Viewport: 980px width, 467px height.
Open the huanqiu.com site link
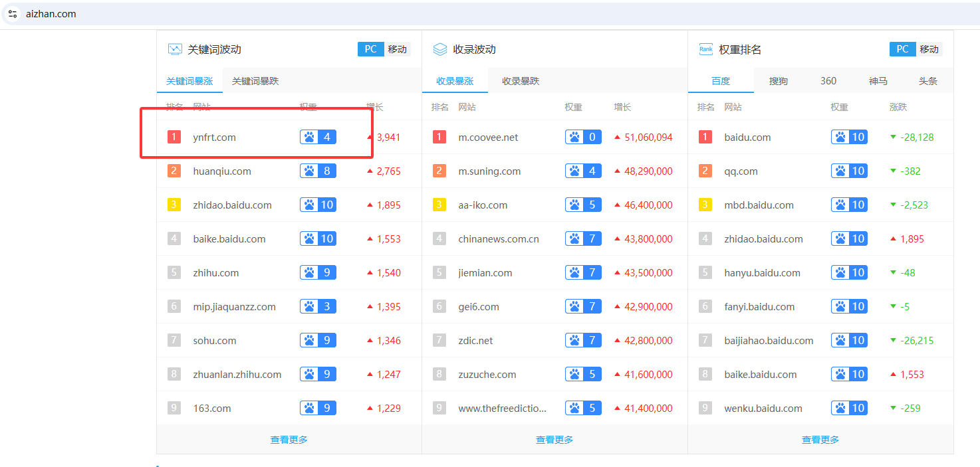point(222,171)
